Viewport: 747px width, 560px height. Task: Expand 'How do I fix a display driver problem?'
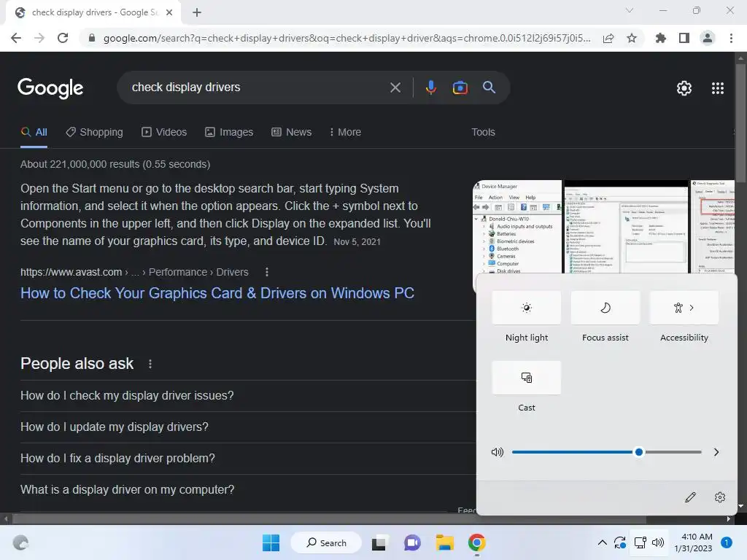[x=247, y=459]
